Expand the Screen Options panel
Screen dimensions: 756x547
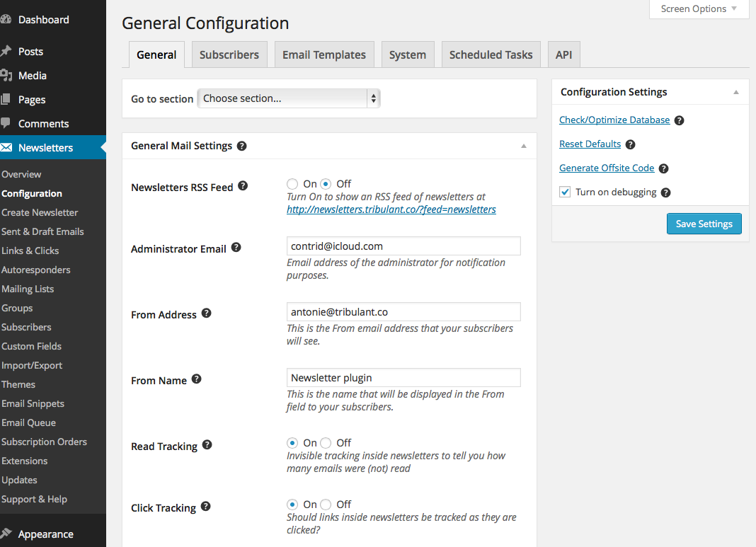[699, 9]
